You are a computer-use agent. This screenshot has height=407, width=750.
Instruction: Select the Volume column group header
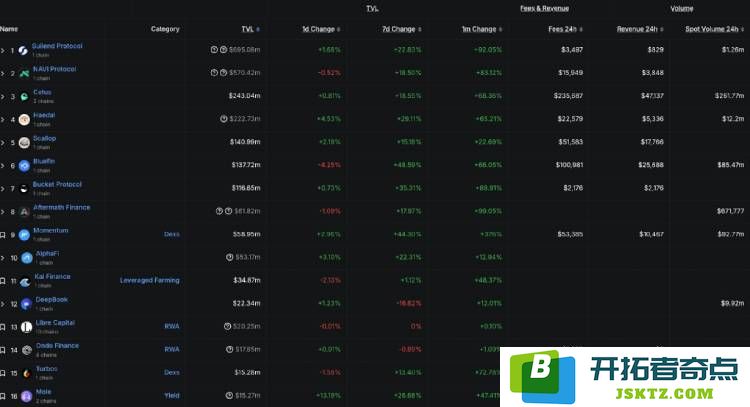[x=682, y=8]
